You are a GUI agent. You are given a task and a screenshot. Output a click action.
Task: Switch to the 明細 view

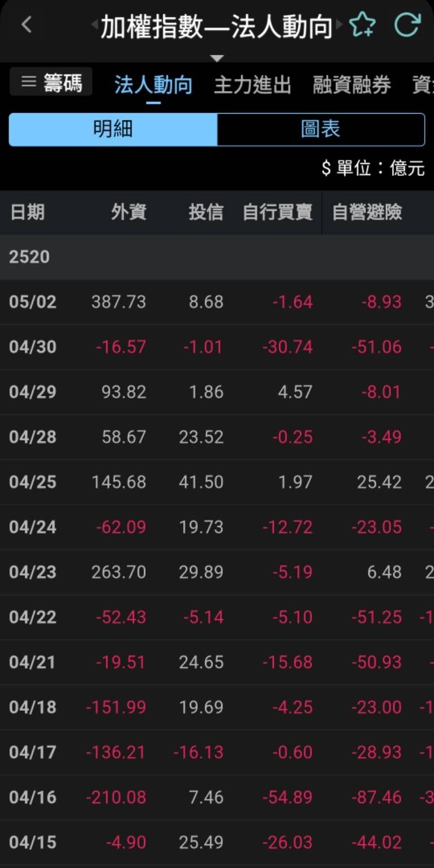click(x=113, y=129)
